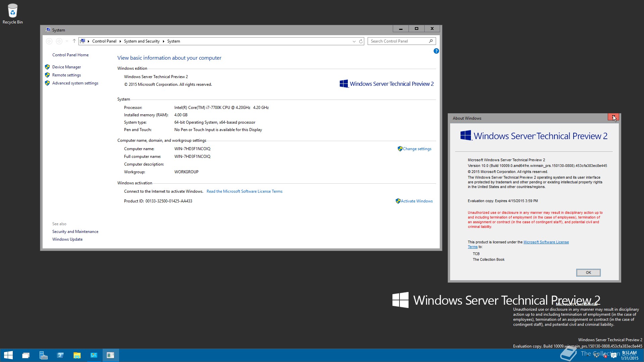Switch to the Control Panel taskbar button
Screen dimensions: 644x362
94,355
